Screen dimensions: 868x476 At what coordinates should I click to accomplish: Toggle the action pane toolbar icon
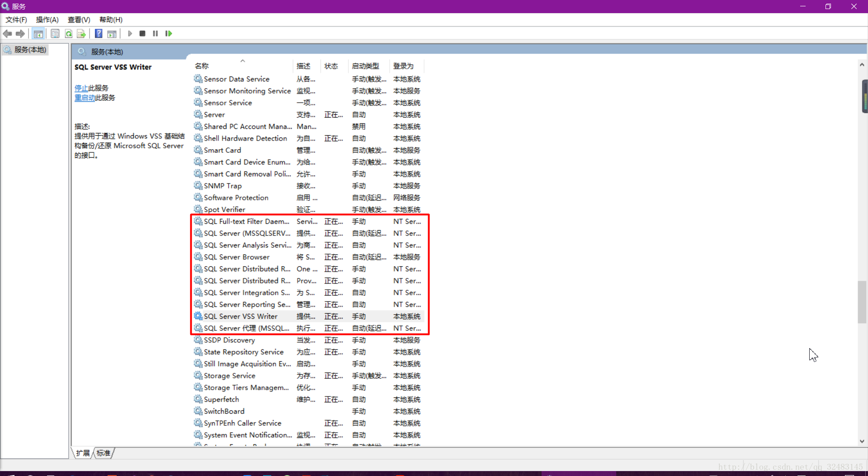tap(112, 33)
